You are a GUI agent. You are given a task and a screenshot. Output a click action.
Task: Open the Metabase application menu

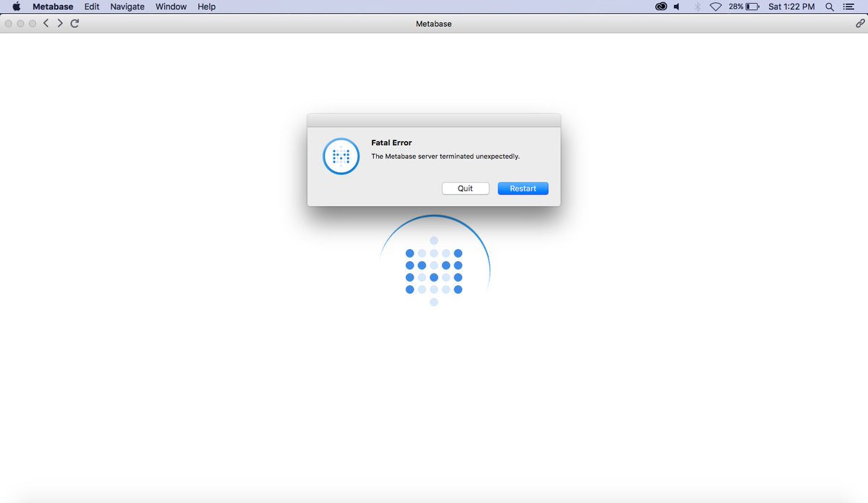pyautogui.click(x=53, y=7)
